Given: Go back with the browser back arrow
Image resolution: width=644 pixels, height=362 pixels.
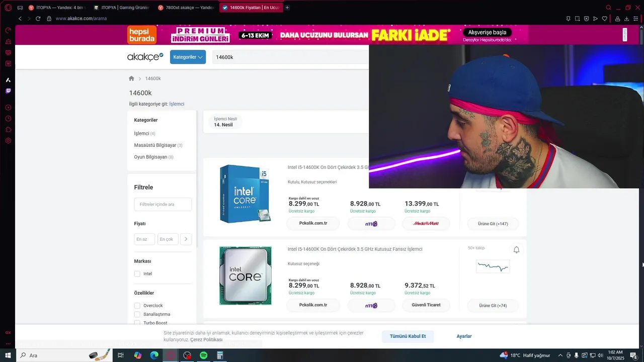Looking at the screenshot, I should 20,19.
